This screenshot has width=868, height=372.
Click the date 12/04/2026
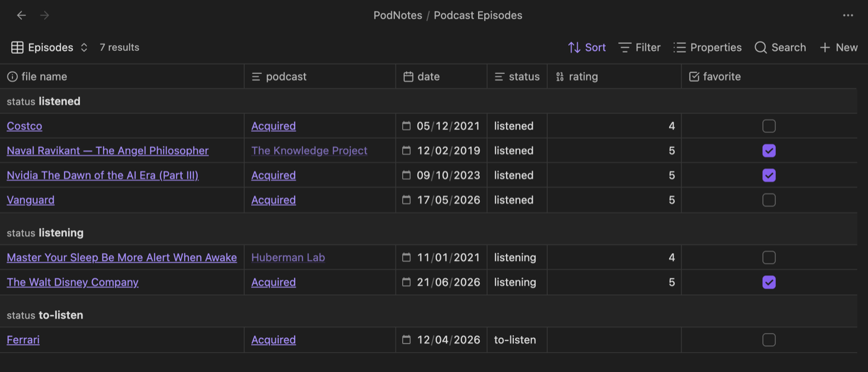click(x=448, y=340)
